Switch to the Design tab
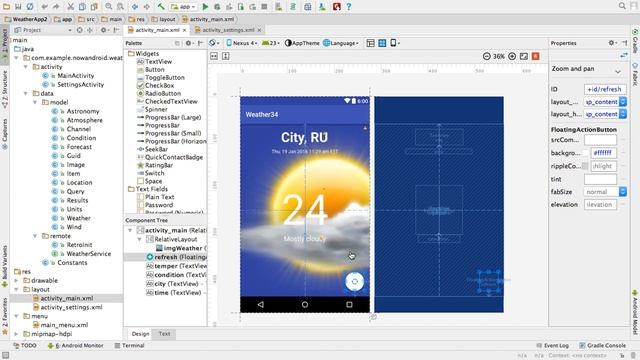Screen dimensions: 640x360 140,333
